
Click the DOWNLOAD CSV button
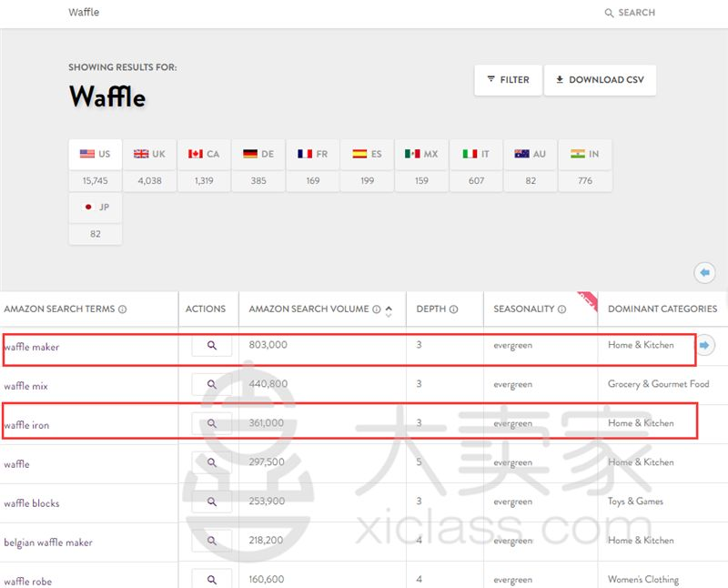point(600,80)
